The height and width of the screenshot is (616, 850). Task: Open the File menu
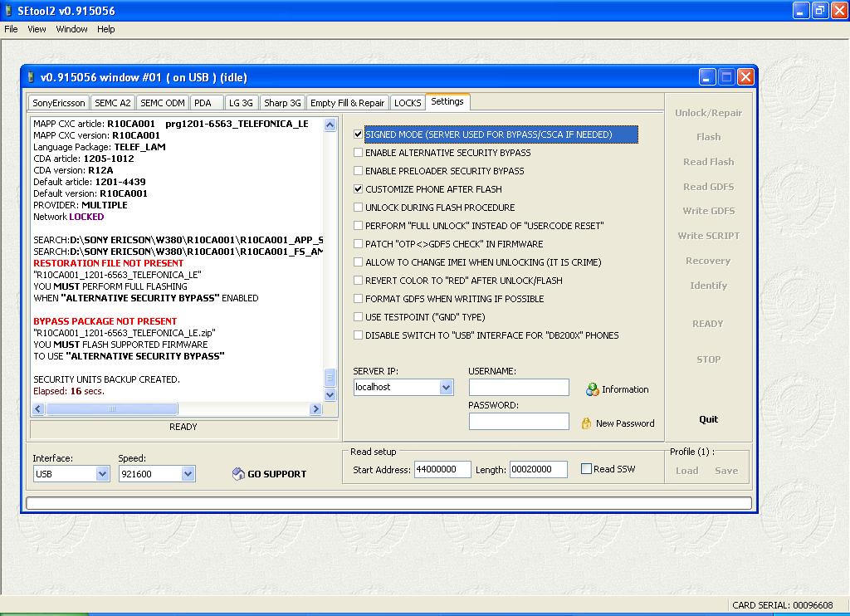[11, 29]
